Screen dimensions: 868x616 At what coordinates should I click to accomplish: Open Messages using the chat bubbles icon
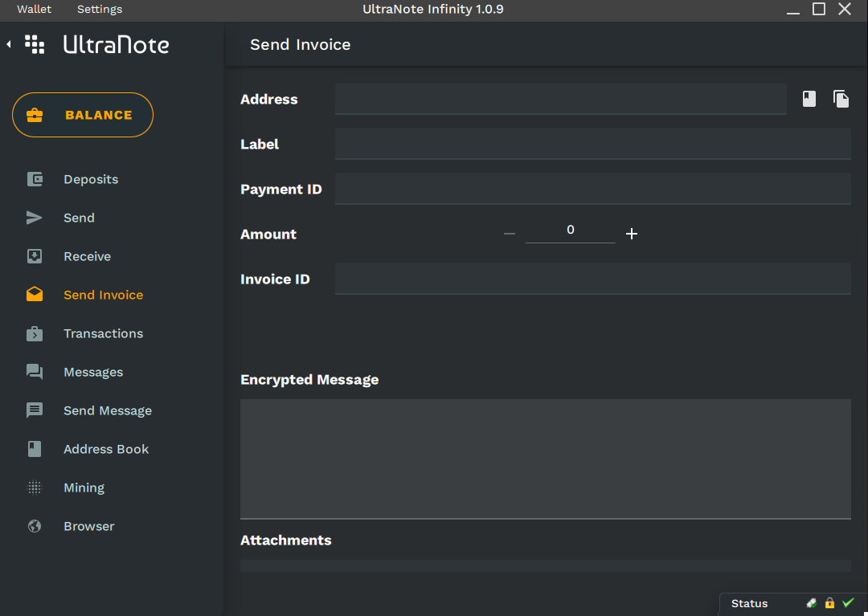(x=35, y=372)
